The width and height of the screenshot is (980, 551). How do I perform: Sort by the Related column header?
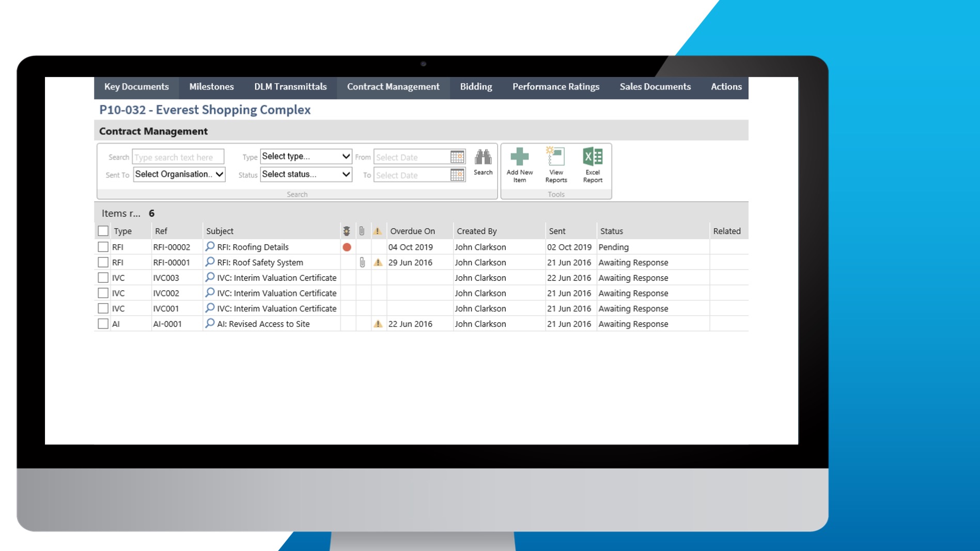coord(727,231)
